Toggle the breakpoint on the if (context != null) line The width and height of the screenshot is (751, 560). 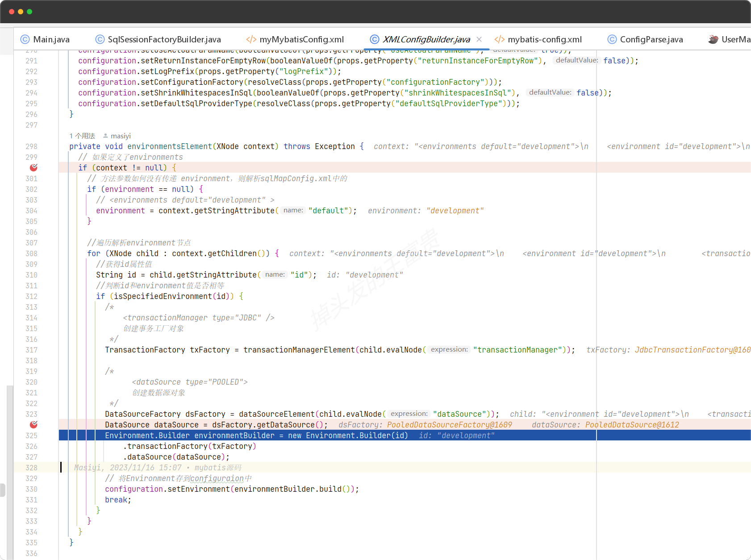click(x=33, y=168)
